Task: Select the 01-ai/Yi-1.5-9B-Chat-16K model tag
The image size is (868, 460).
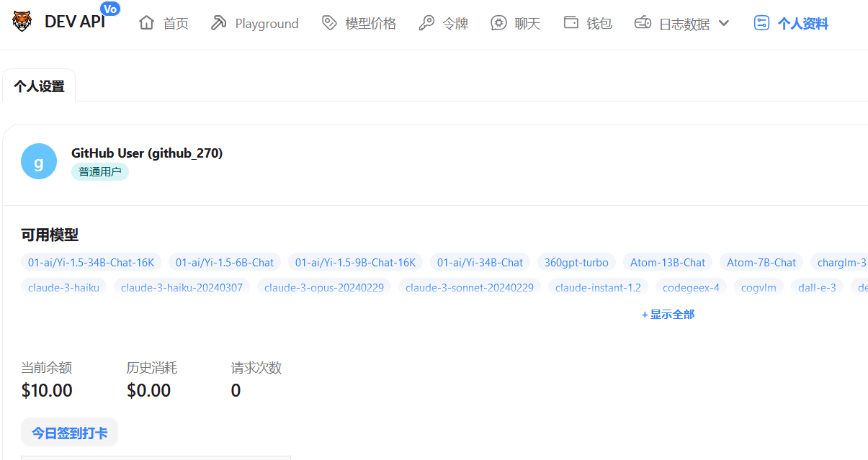Action: pos(356,262)
